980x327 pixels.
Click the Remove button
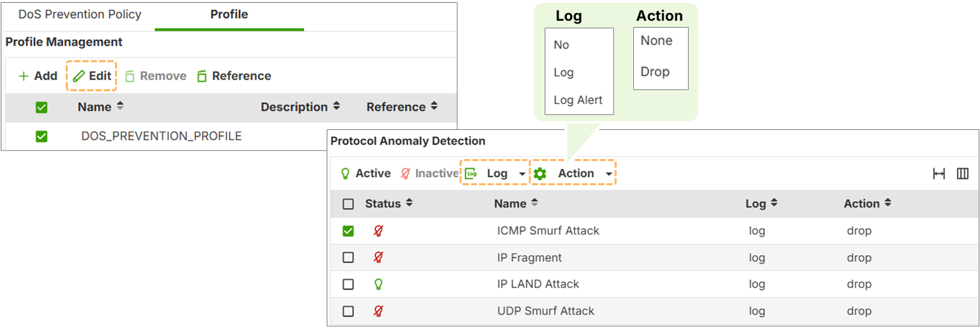[x=156, y=76]
